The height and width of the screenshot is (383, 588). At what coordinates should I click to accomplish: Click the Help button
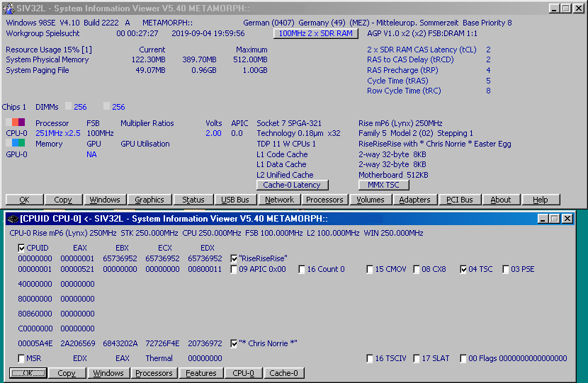(x=541, y=200)
